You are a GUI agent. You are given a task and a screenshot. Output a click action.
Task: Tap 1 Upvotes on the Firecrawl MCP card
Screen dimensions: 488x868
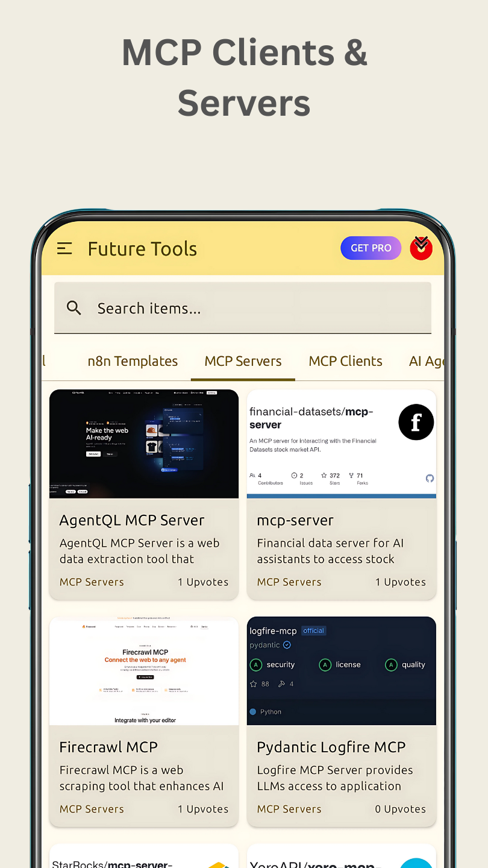click(203, 809)
